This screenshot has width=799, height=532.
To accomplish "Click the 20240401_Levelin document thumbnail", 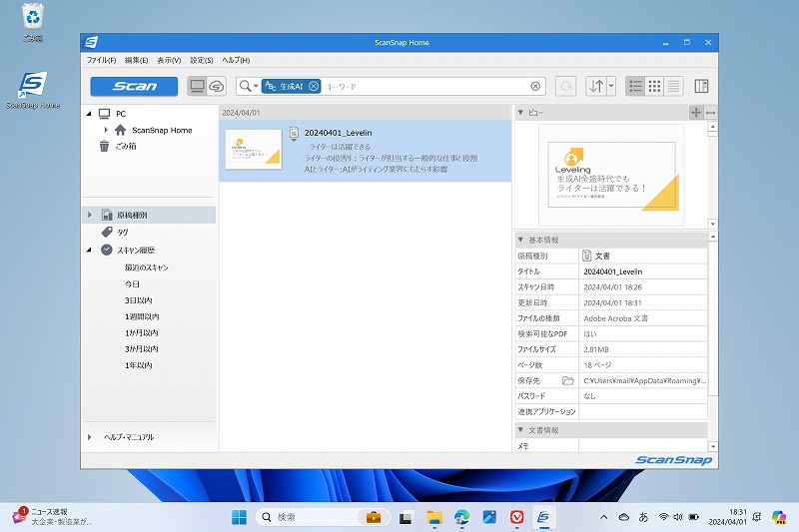I will coord(253,150).
